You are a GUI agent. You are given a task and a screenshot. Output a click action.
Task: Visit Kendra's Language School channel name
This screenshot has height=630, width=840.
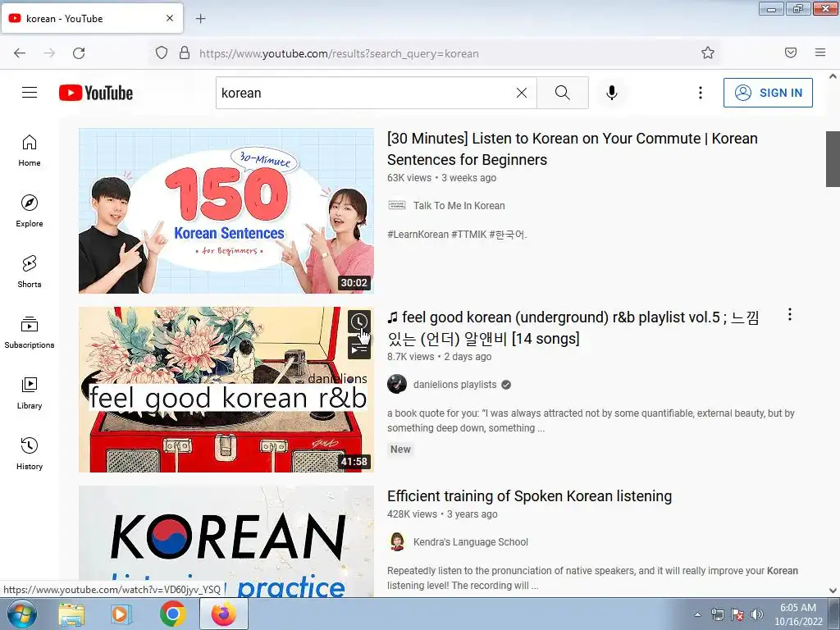(470, 542)
